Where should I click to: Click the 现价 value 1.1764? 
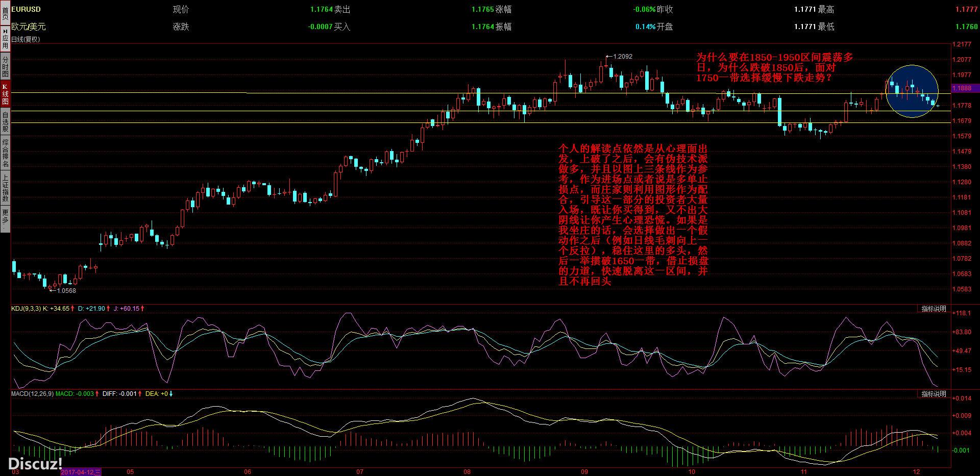pyautogui.click(x=321, y=9)
